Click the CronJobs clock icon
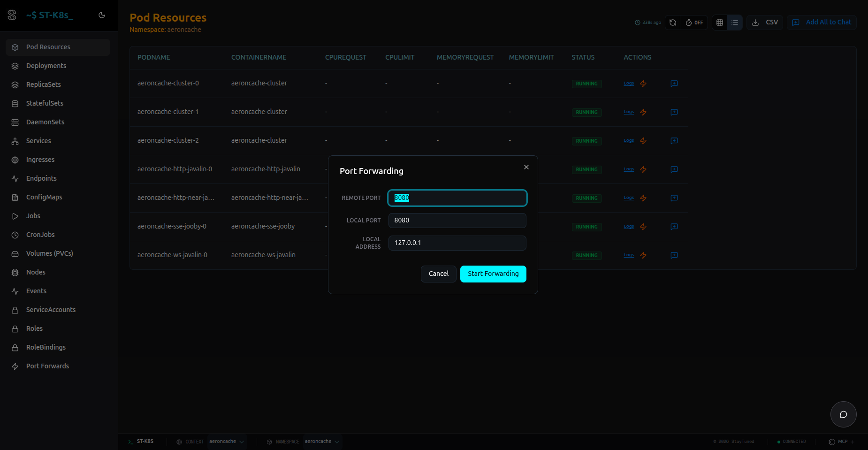This screenshot has height=450, width=868. [x=15, y=235]
